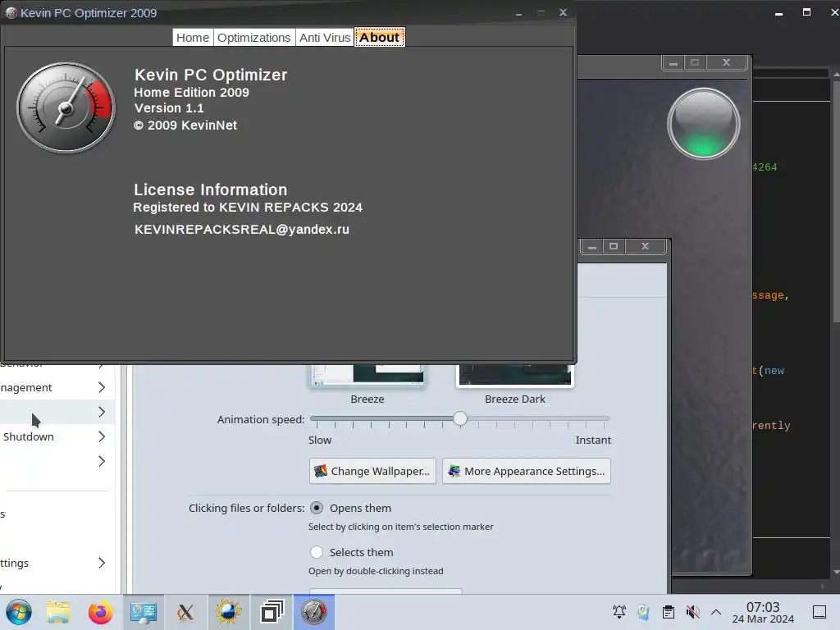Open the Home tab

point(193,38)
